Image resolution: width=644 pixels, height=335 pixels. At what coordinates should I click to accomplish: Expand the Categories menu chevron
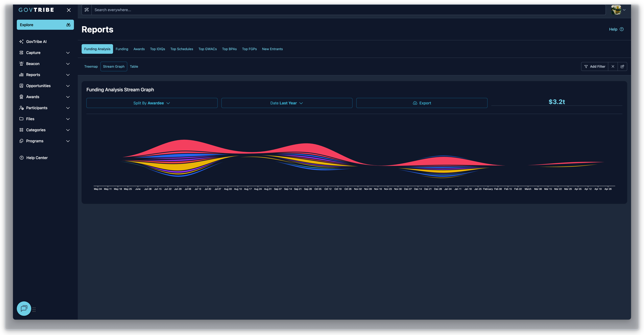tap(68, 130)
